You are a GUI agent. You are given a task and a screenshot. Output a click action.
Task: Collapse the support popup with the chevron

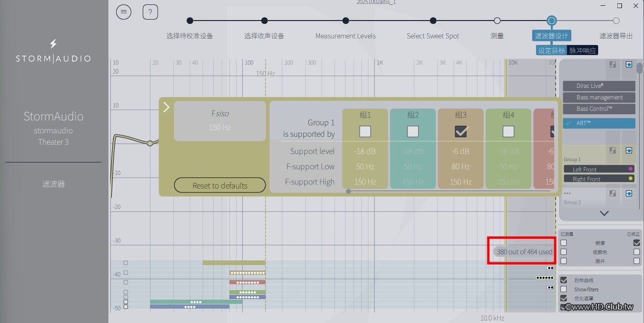pyautogui.click(x=166, y=107)
